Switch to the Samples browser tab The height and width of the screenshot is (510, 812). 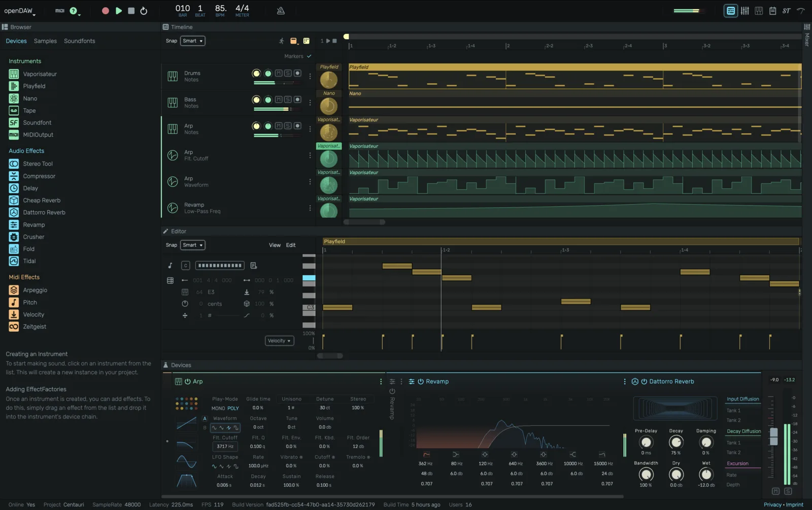(45, 41)
